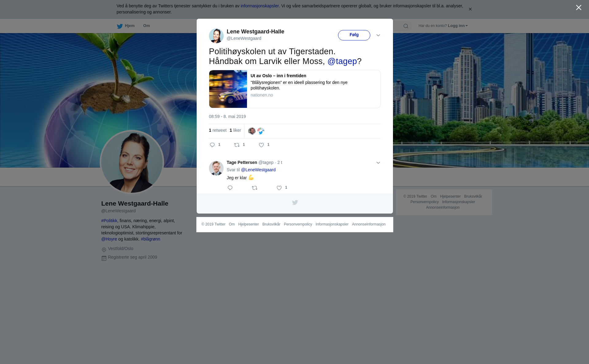
Task: Expand the Logg inn dropdown
Action: pos(458,26)
